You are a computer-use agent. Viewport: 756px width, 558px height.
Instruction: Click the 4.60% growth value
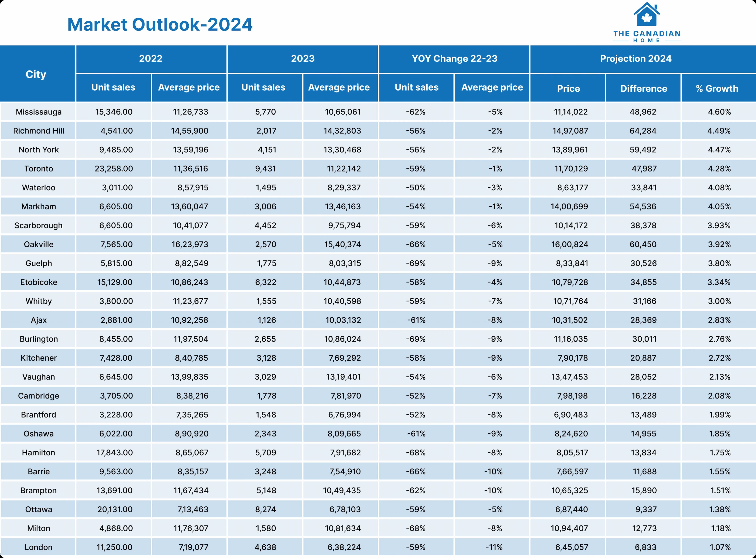pyautogui.click(x=719, y=112)
